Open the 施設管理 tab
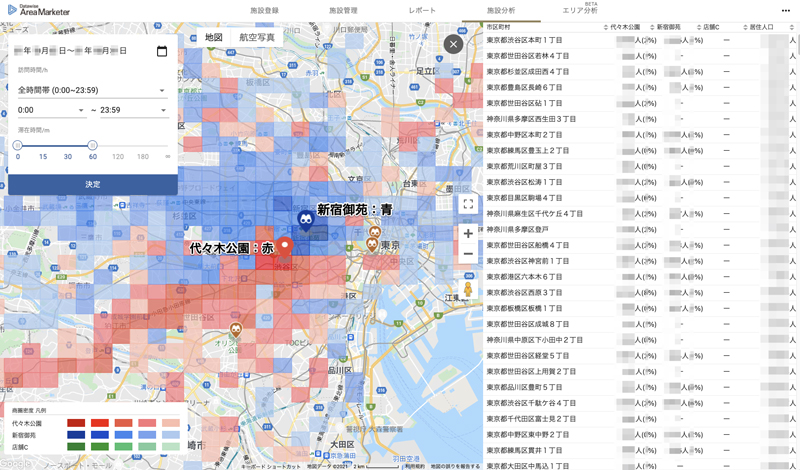The image size is (800, 470). click(x=343, y=11)
